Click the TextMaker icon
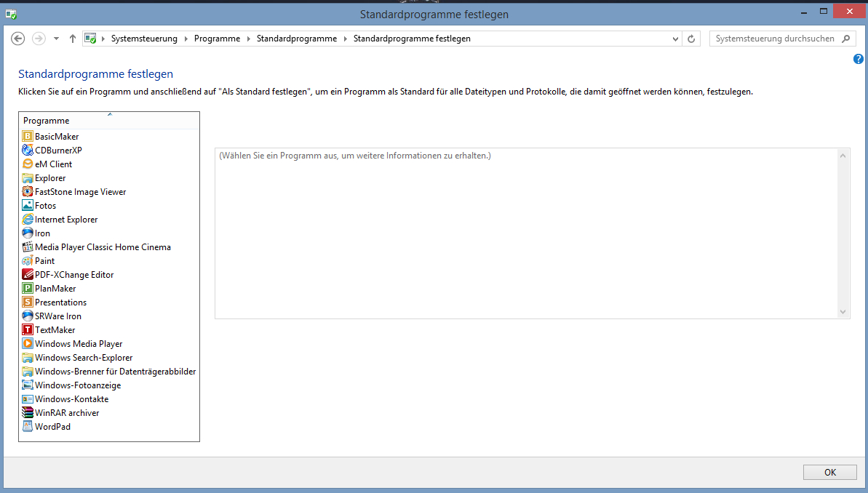This screenshot has height=493, width=868. (27, 330)
